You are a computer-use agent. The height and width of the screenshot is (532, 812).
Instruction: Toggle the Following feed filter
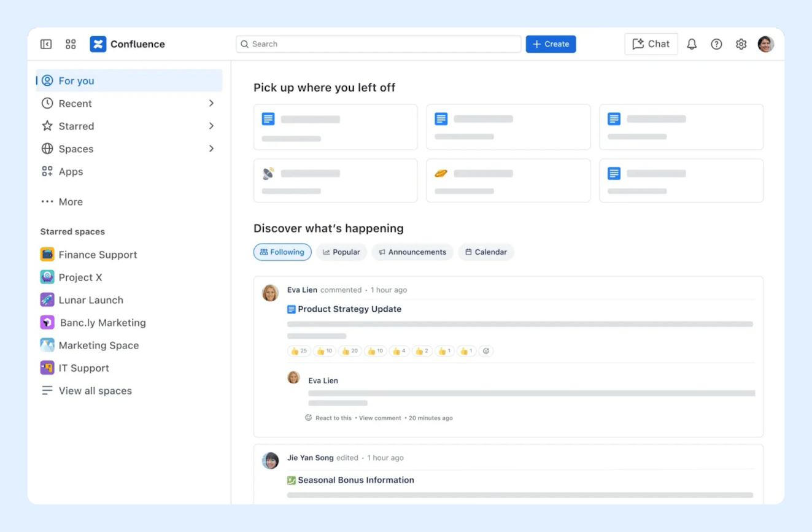point(282,252)
